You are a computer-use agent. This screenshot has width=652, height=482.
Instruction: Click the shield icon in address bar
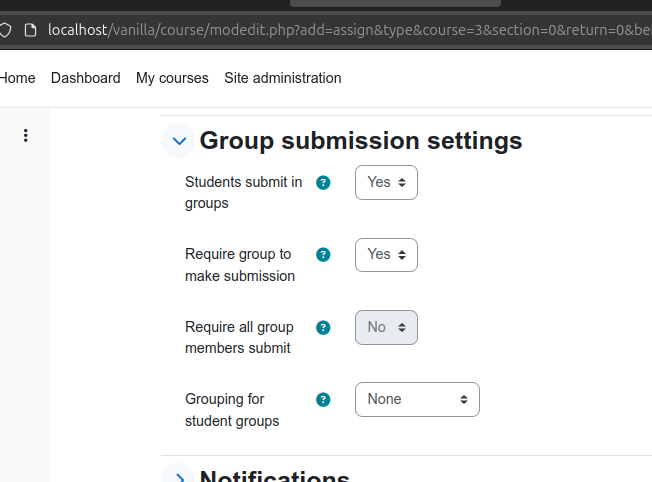pyautogui.click(x=5, y=30)
